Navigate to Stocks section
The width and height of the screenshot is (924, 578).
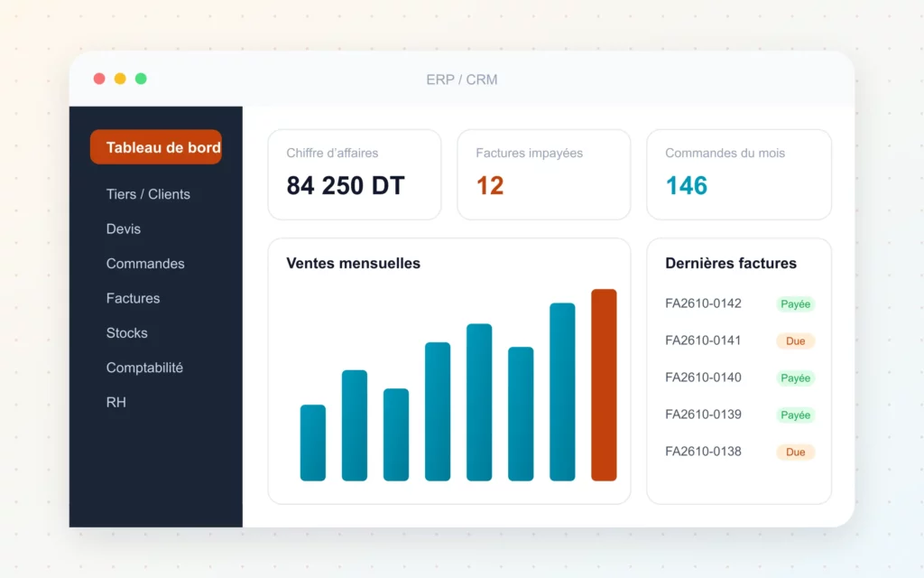click(126, 332)
